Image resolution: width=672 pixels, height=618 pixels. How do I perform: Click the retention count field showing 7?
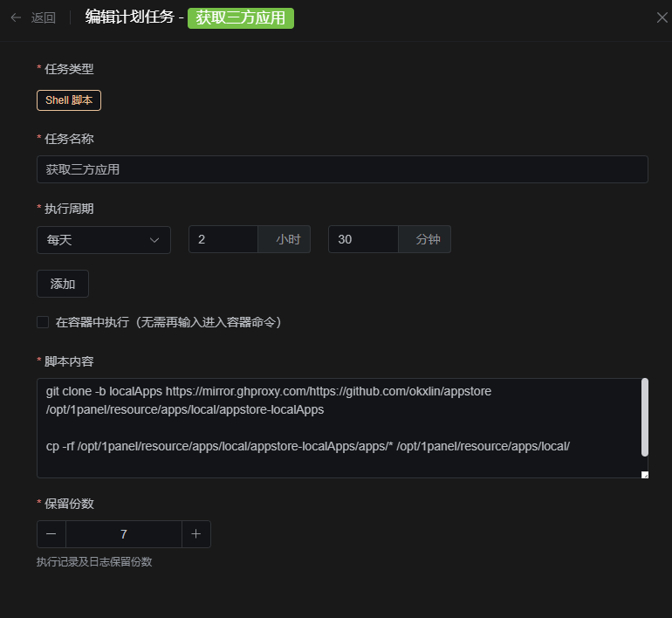tap(124, 534)
